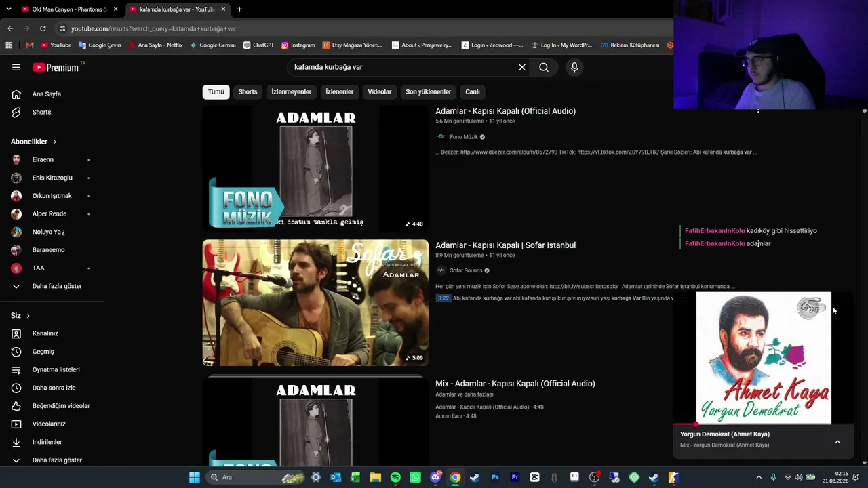This screenshot has width=868, height=488.
Task: Open the YouTube guide hamburger menu
Action: [x=16, y=67]
